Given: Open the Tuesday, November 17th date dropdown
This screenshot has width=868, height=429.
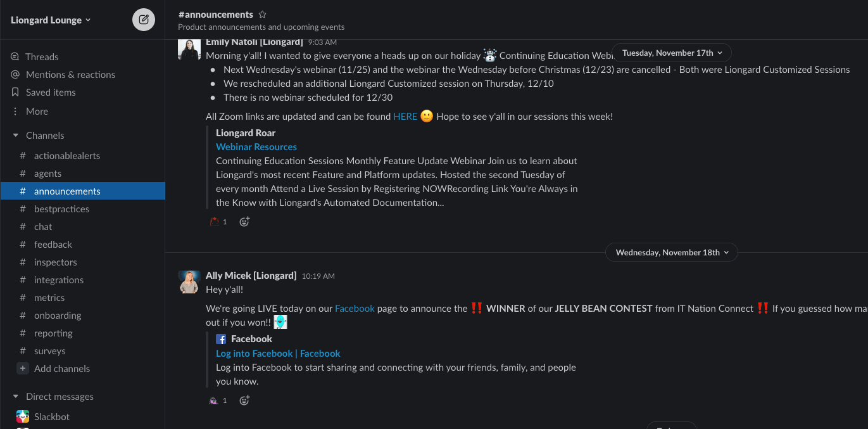Looking at the screenshot, I should (x=671, y=52).
